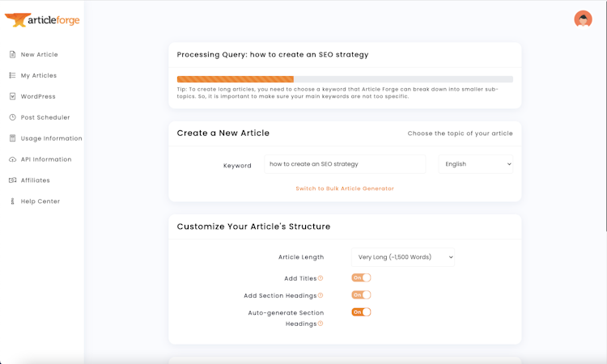
Task: Expand the Article Length dropdown
Action: tap(403, 257)
